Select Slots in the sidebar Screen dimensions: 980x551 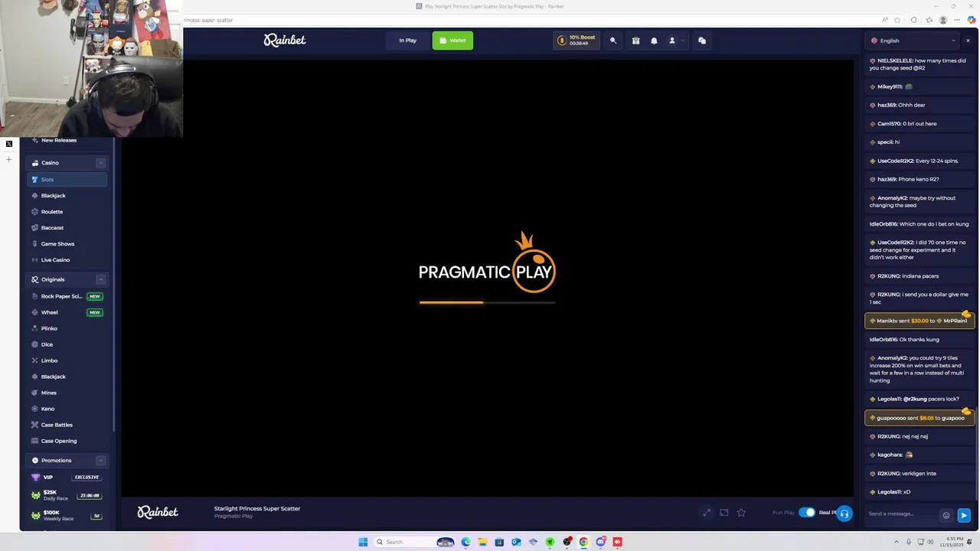pos(67,179)
